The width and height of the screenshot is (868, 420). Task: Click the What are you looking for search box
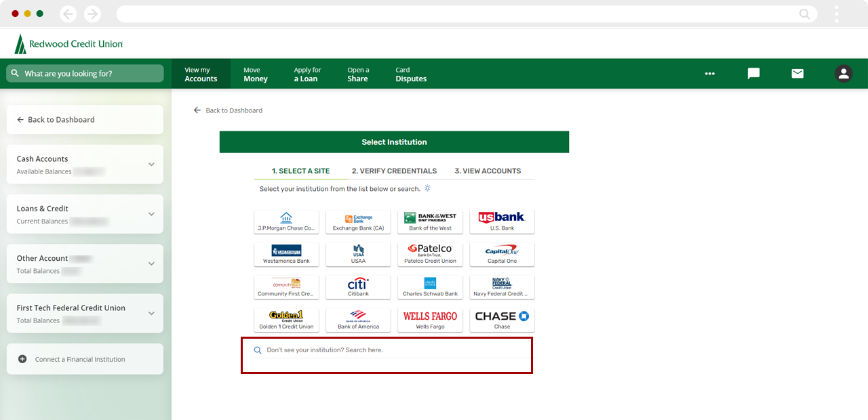click(85, 73)
